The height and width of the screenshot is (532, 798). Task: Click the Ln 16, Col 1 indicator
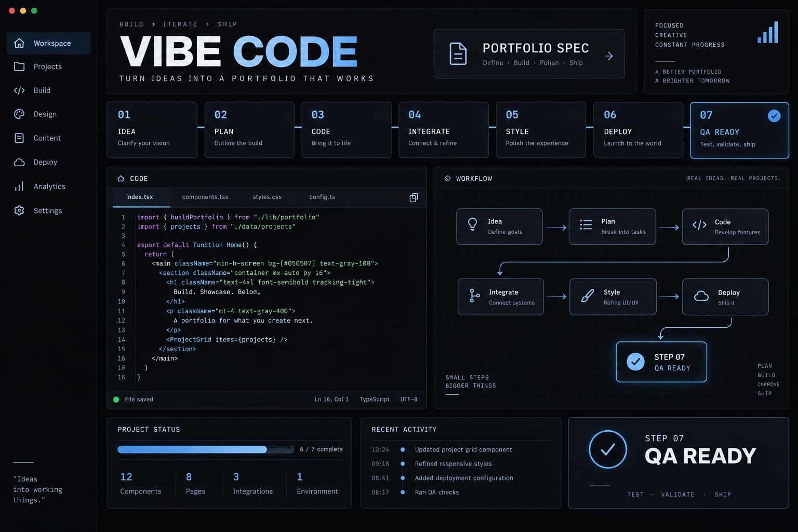click(331, 400)
